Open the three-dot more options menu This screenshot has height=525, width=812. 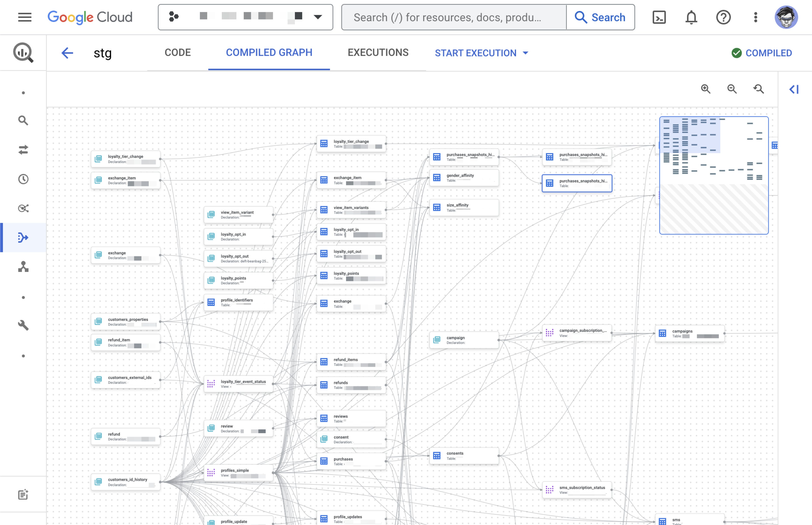[755, 17]
